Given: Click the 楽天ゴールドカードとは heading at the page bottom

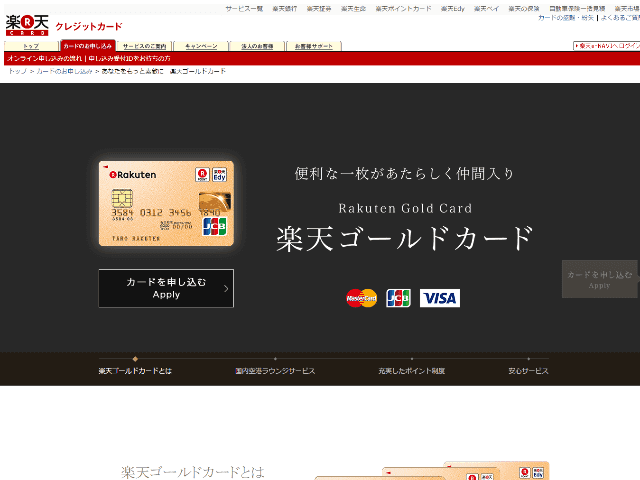Looking at the screenshot, I should click(x=193, y=472).
